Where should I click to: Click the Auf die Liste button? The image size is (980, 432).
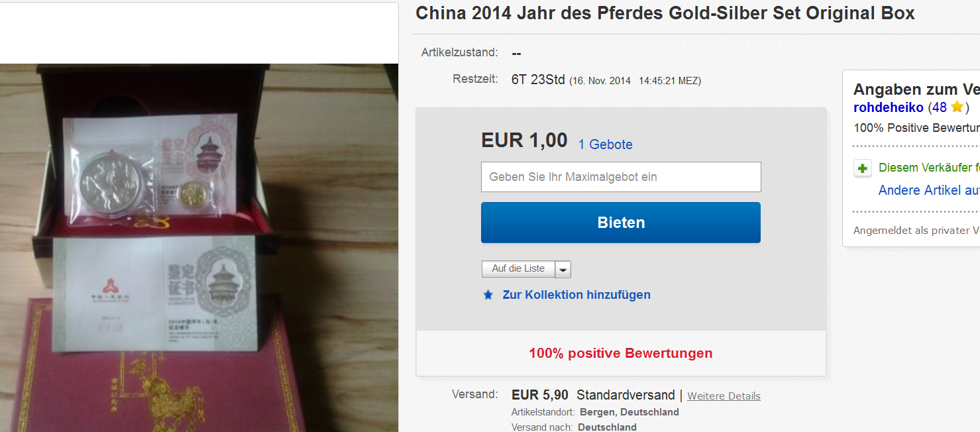[x=518, y=269]
